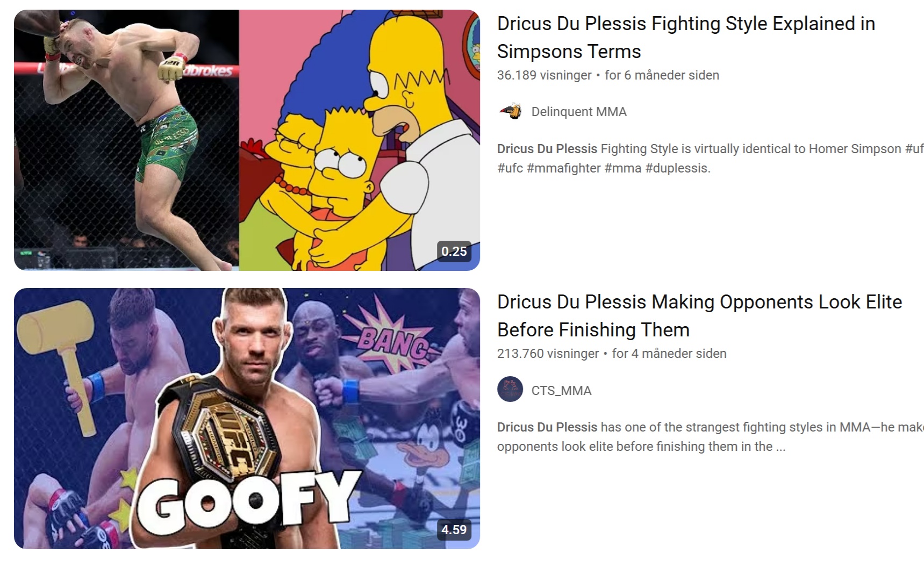Viewport: 924px width, 575px height.
Task: Open the Simpsons Terms video thumbnail
Action: (x=247, y=140)
